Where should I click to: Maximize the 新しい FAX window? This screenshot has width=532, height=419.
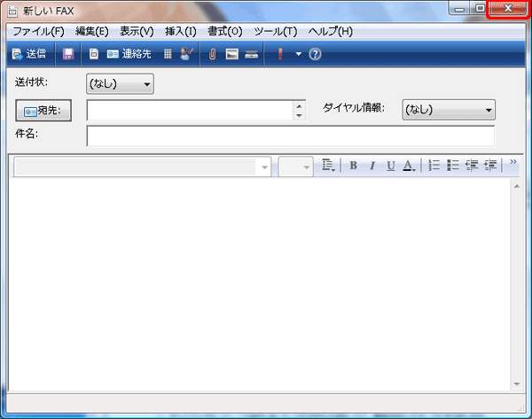(x=480, y=8)
